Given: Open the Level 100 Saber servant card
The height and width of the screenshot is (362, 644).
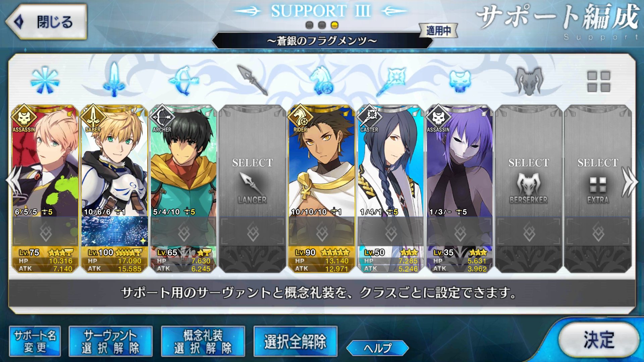Looking at the screenshot, I should pyautogui.click(x=114, y=189).
